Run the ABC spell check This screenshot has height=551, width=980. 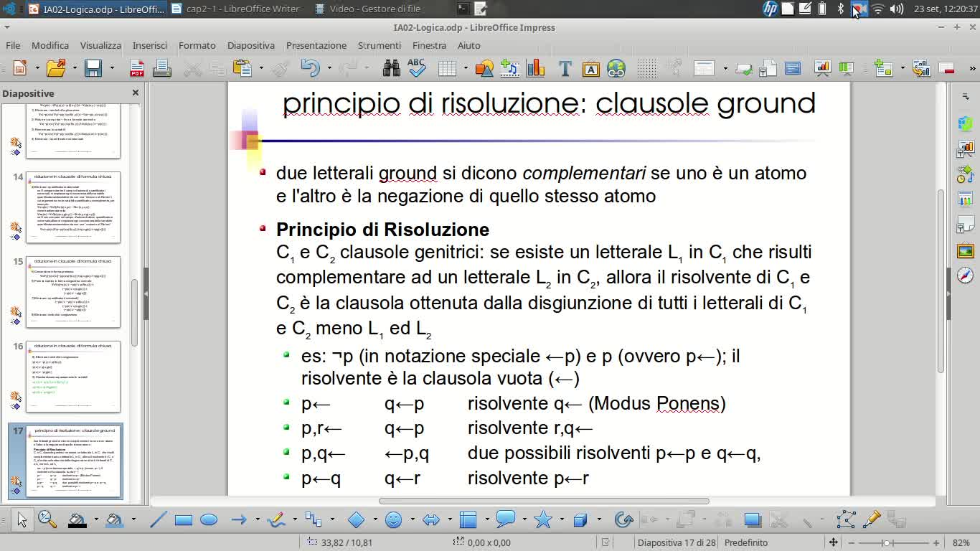coord(416,68)
